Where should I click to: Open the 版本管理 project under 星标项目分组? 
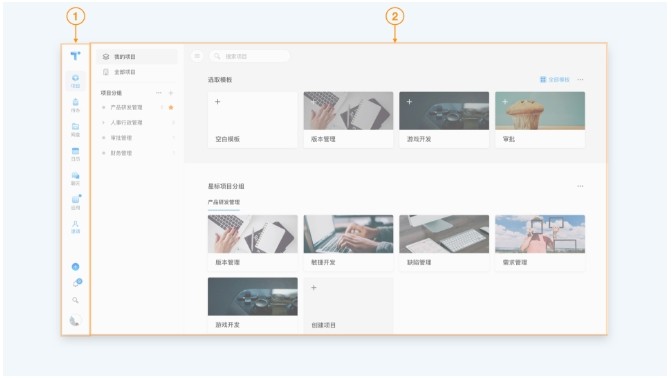pos(252,243)
